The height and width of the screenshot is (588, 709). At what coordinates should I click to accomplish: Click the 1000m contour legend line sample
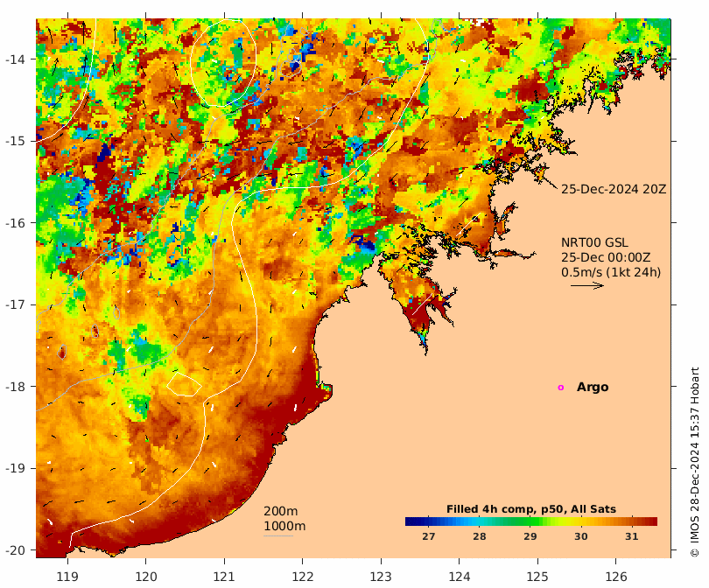click(x=278, y=536)
